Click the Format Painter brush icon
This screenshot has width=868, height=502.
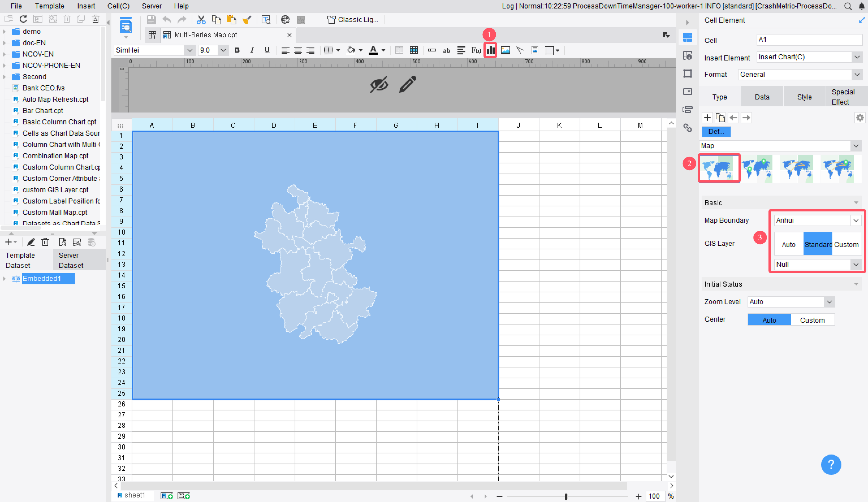point(247,20)
